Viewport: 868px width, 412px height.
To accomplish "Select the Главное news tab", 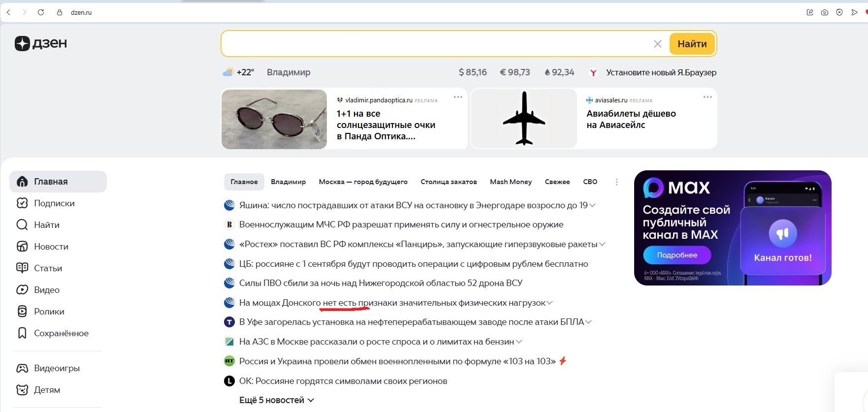I will tap(244, 182).
